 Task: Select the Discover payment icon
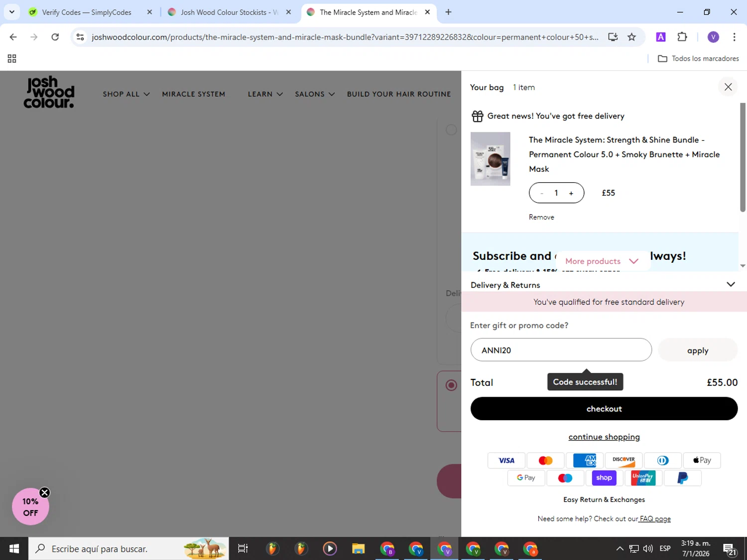point(623,460)
